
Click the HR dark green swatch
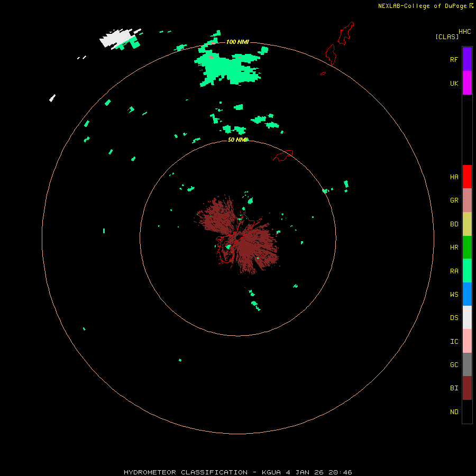[467, 248]
